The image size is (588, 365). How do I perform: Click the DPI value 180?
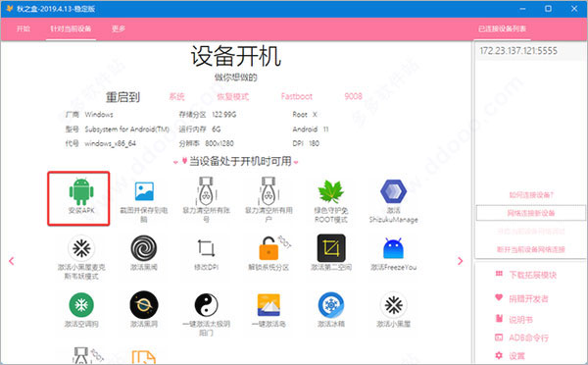point(314,143)
